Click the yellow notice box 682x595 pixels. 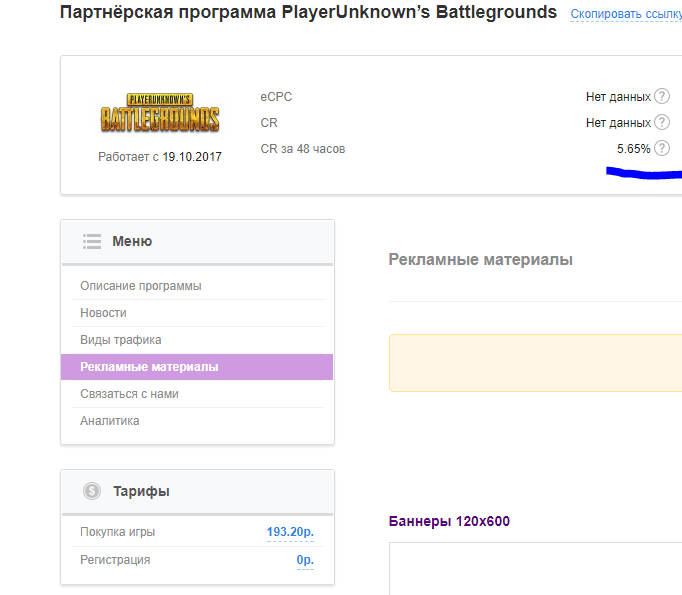535,363
